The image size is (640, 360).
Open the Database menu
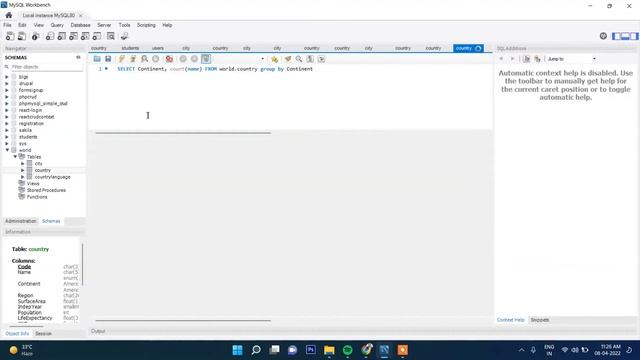coord(80,25)
